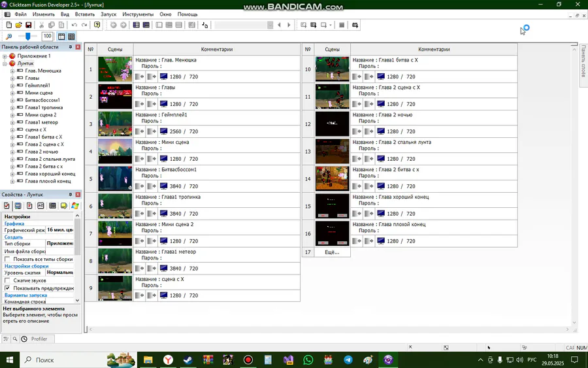
Task: Select Глава хороший конец in workspace tree
Action: point(50,174)
